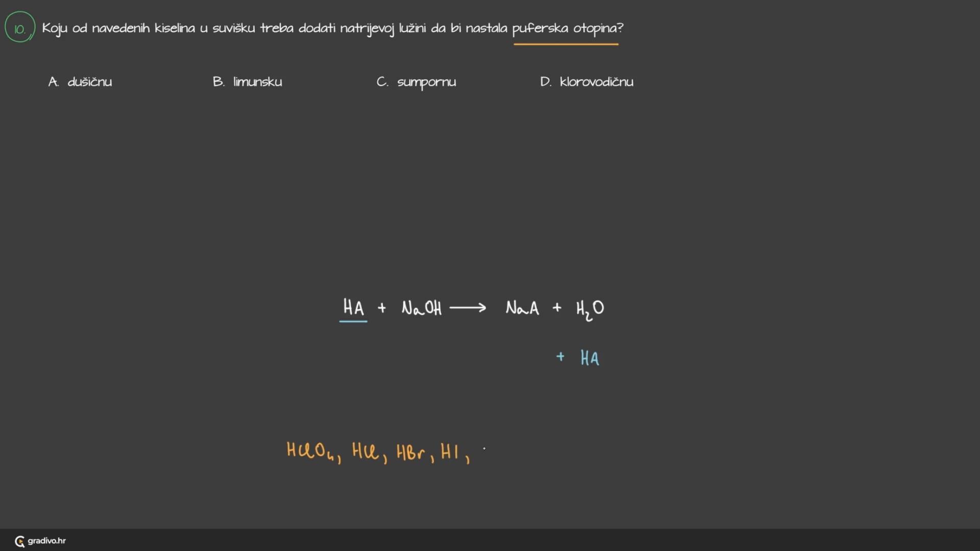The height and width of the screenshot is (551, 980).
Task: Click the reaction arrow after NaOH
Action: coord(468,308)
